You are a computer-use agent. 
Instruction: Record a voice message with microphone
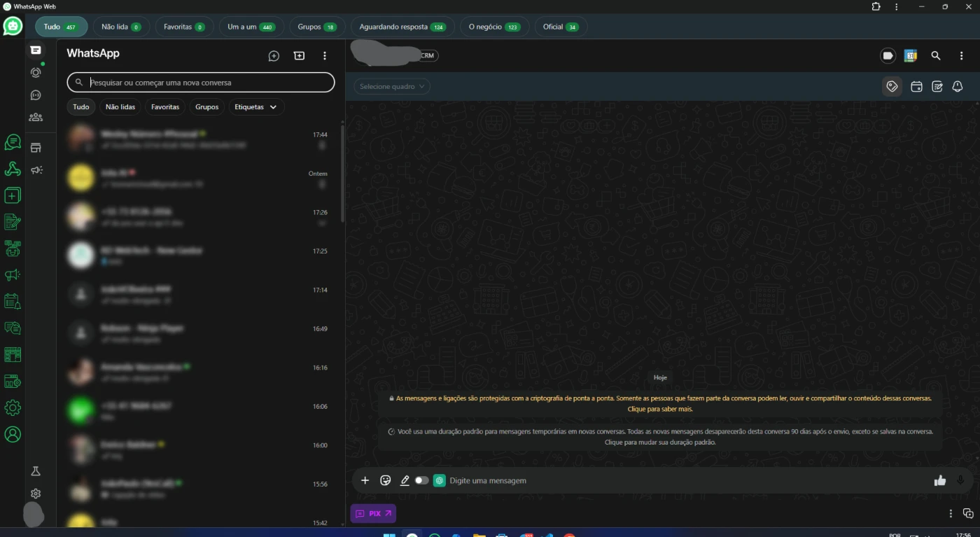click(x=960, y=480)
